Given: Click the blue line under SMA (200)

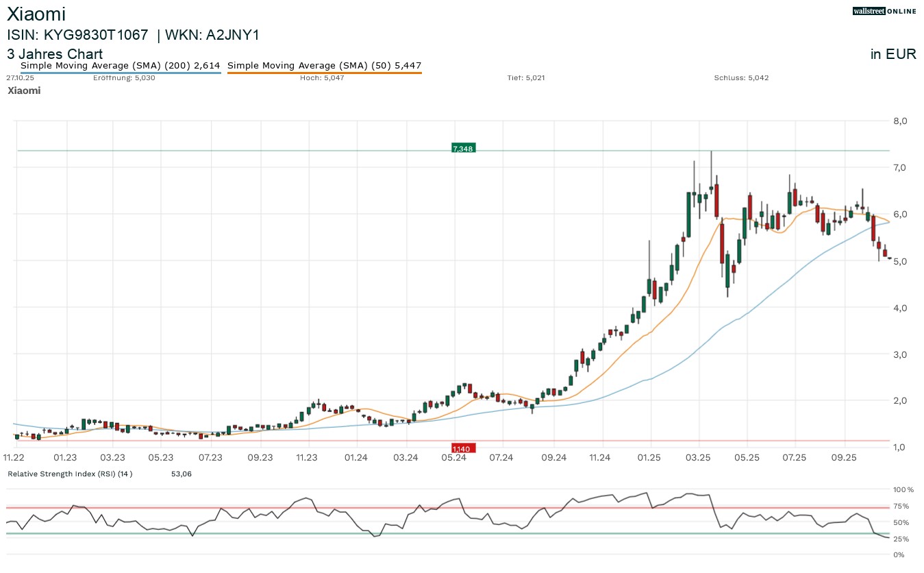Looking at the screenshot, I should tap(120, 73).
